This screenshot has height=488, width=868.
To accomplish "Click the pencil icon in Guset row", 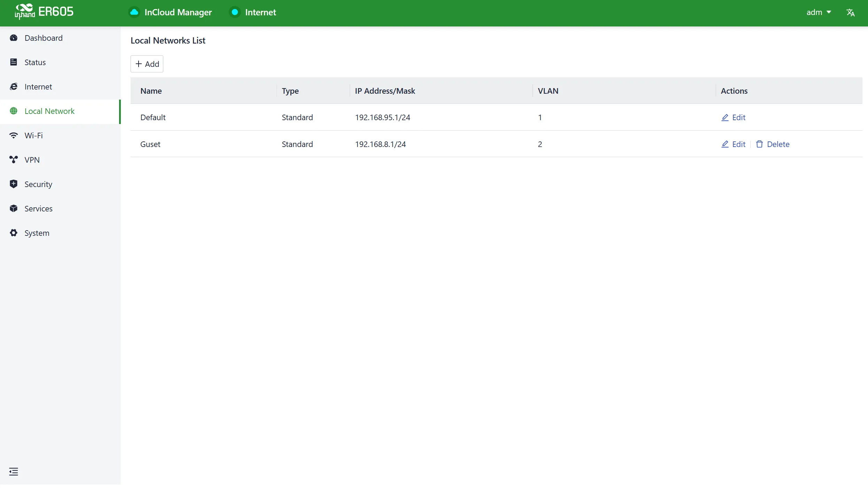I will pos(725,144).
